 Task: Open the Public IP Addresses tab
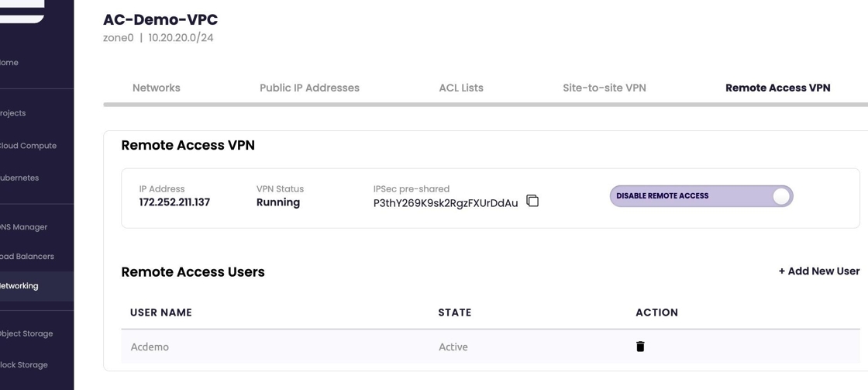(x=309, y=88)
